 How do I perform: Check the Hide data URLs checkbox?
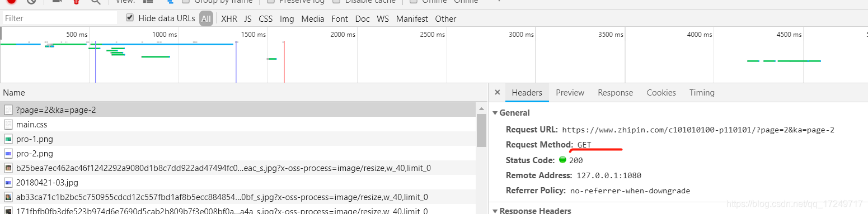tap(130, 18)
